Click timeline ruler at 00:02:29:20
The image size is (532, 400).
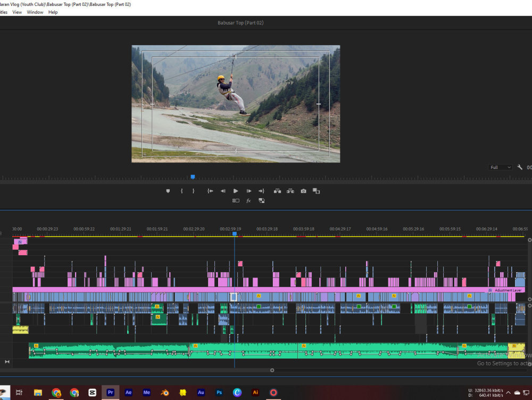coord(194,229)
